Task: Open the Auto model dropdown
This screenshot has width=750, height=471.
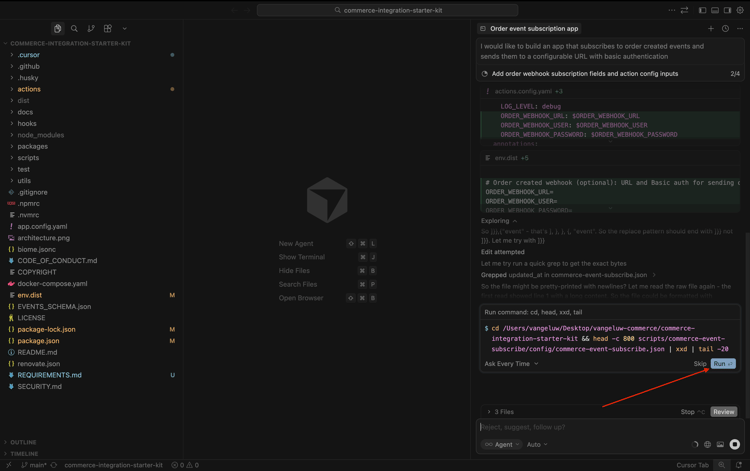Action: (537, 445)
